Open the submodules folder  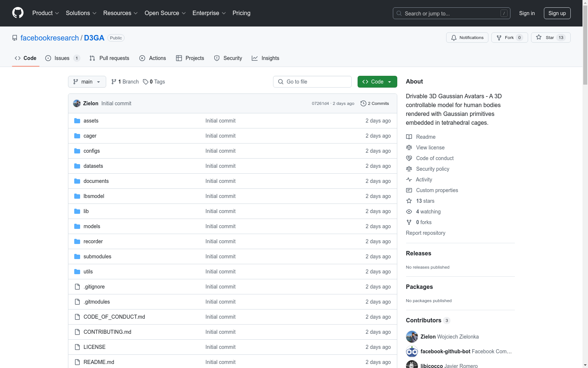point(97,256)
